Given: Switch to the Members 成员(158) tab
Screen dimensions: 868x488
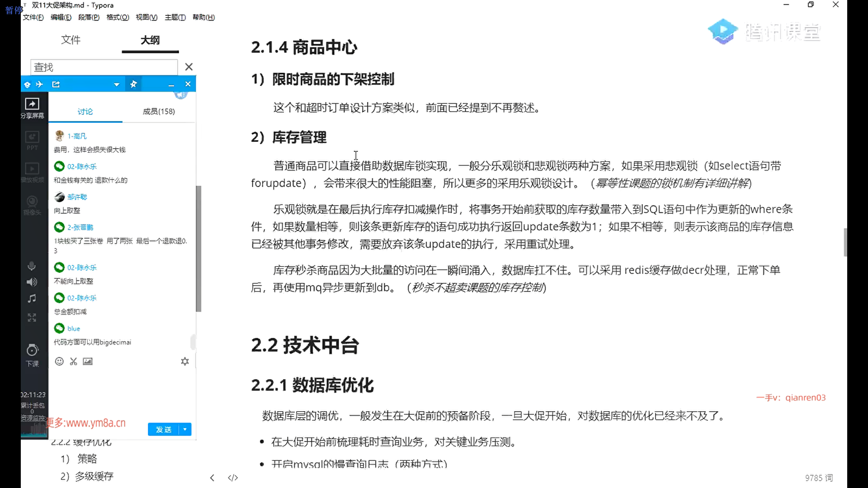Looking at the screenshot, I should tap(159, 112).
